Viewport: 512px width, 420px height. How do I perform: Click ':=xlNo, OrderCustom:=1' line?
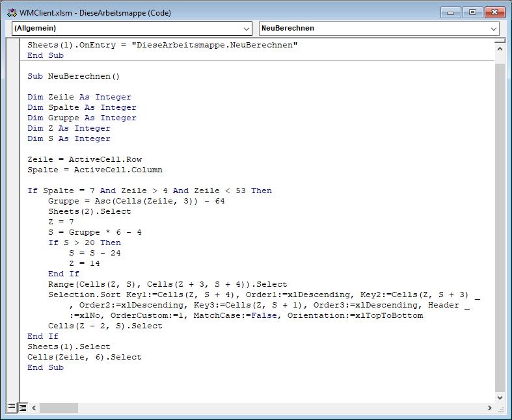246,316
